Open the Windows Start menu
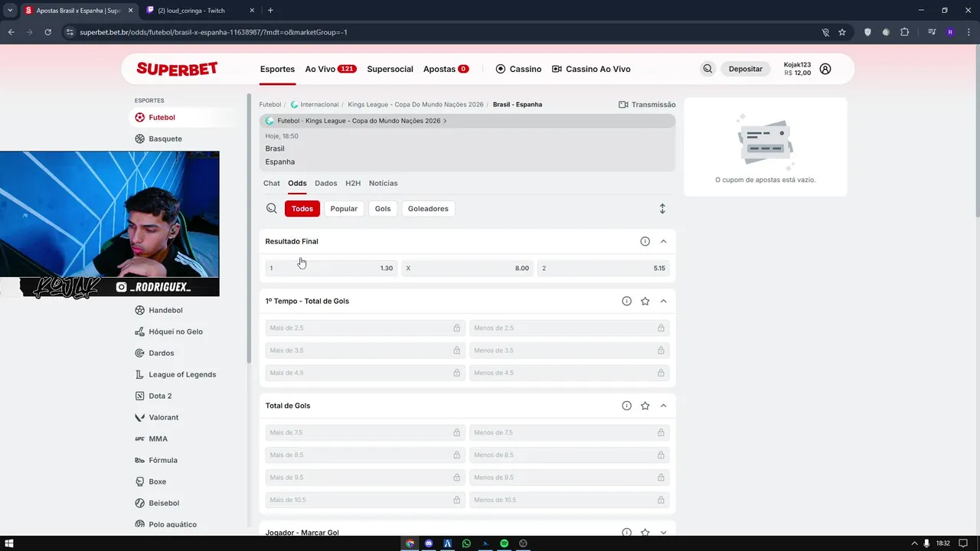 [x=9, y=543]
